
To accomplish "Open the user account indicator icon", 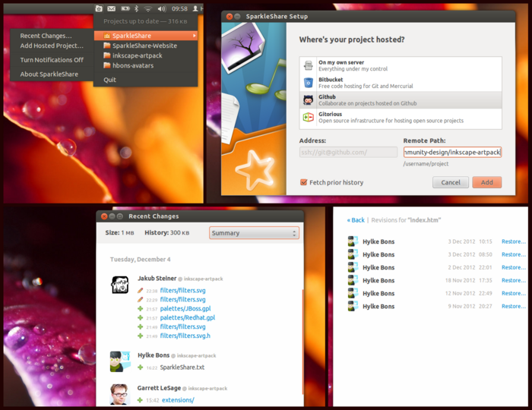I will (x=195, y=8).
